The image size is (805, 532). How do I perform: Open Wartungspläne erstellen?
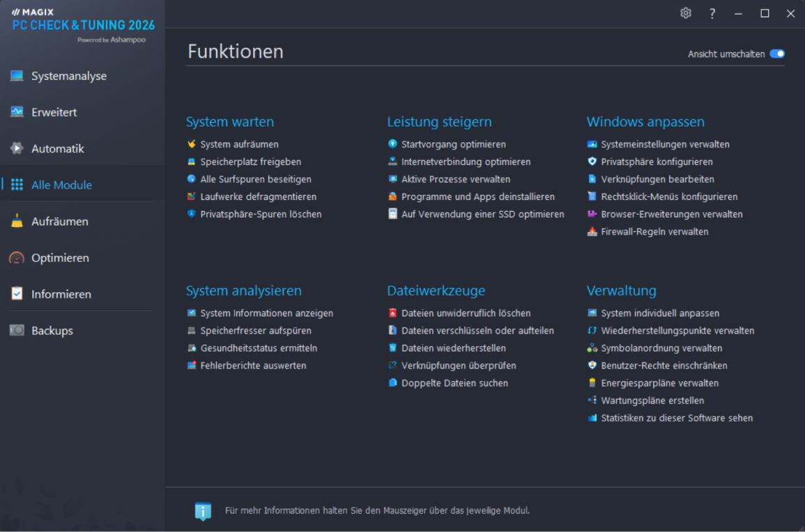pyautogui.click(x=652, y=400)
